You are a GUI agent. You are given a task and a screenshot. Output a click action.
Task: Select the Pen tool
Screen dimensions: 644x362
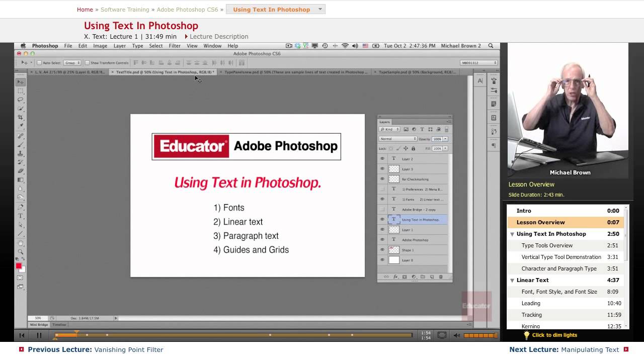[x=21, y=207]
